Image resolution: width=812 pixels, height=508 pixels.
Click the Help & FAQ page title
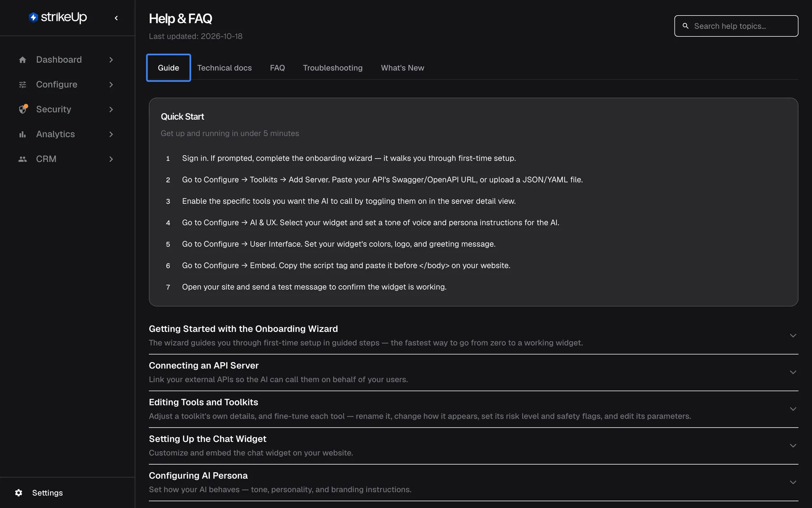(x=180, y=19)
